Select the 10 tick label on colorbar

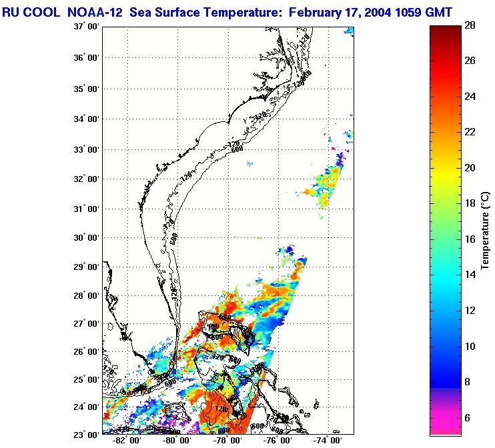[x=469, y=346]
